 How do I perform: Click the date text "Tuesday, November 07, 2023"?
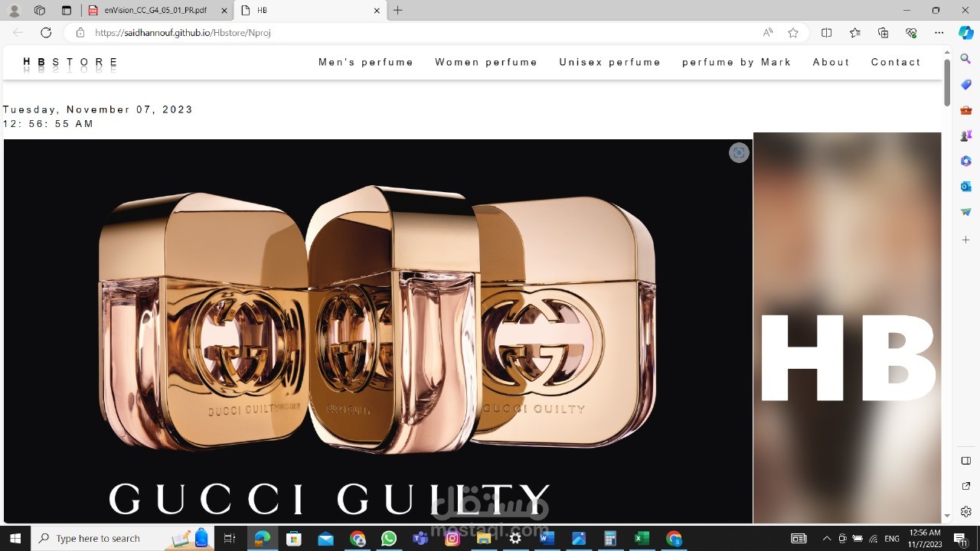(98, 109)
